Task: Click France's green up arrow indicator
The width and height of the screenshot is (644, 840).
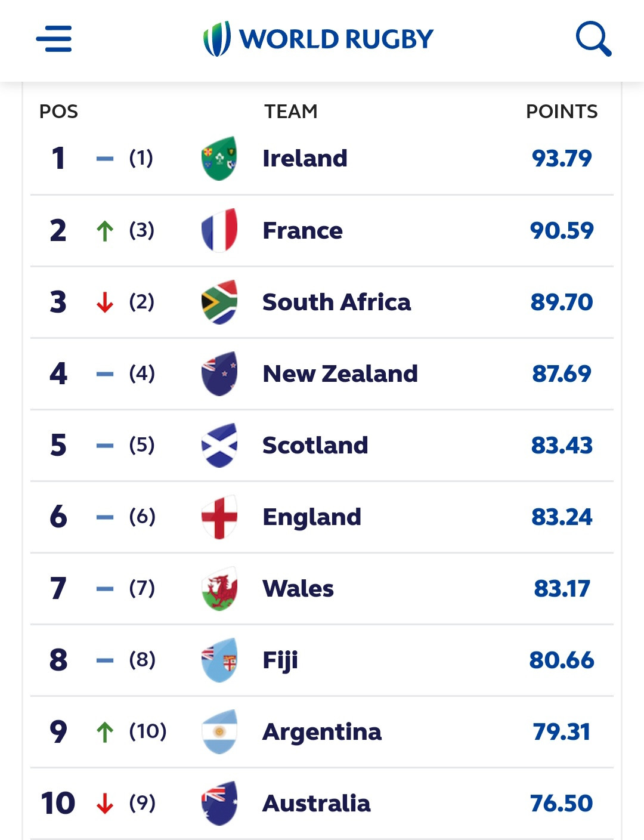Action: (105, 231)
